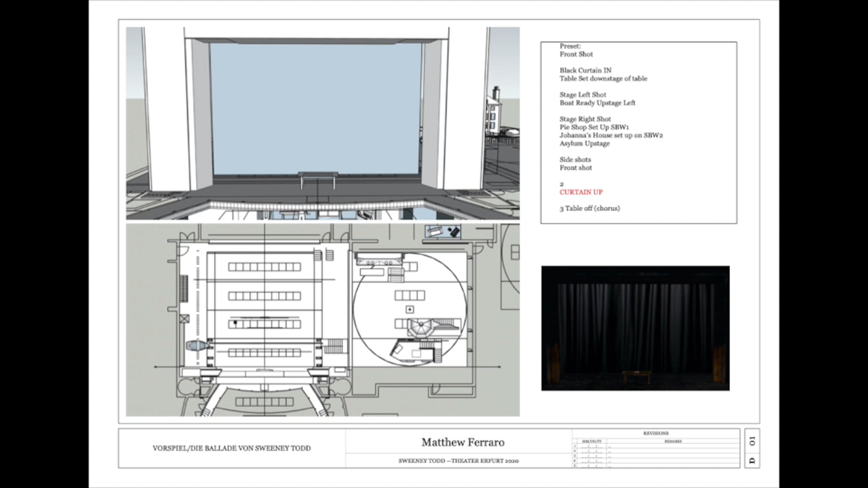Viewport: 868px width, 488px height.
Task: Click the SWEENEY TODD — THEATER ERFURT 2020 subtitle
Action: pos(458,461)
